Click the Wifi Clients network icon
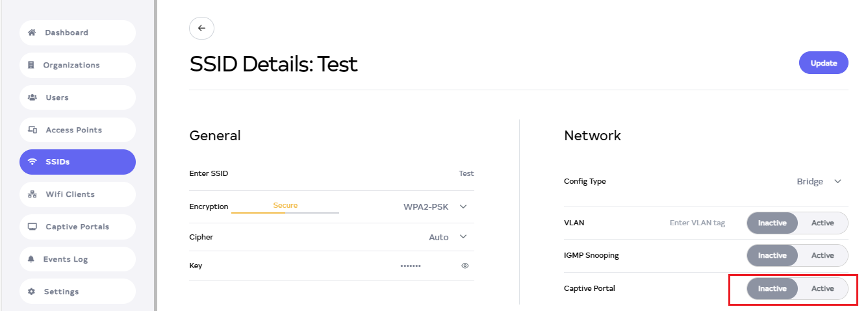This screenshot has height=311, width=868. pyautogui.click(x=32, y=194)
